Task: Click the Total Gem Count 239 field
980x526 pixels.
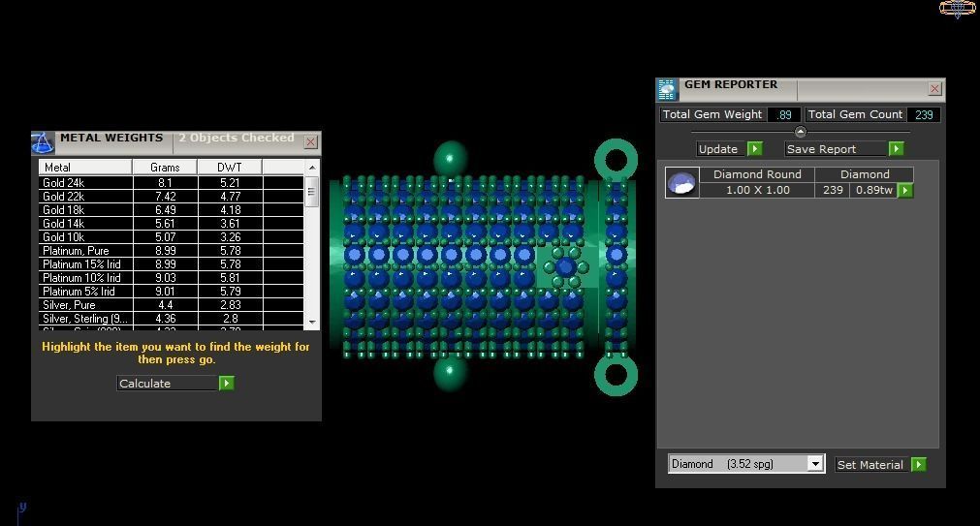Action: 924,114
